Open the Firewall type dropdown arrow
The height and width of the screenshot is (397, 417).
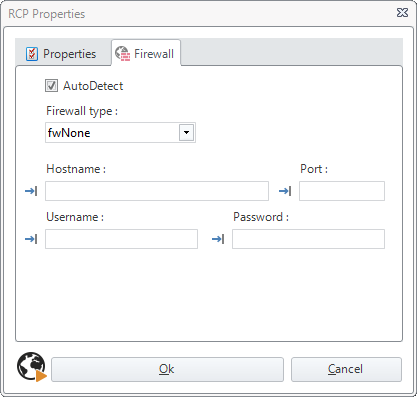tap(186, 133)
